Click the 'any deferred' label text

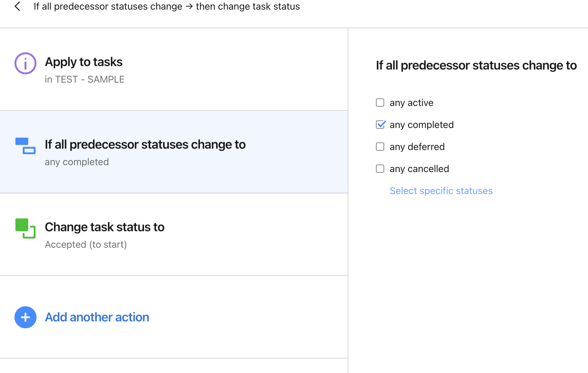(x=417, y=147)
